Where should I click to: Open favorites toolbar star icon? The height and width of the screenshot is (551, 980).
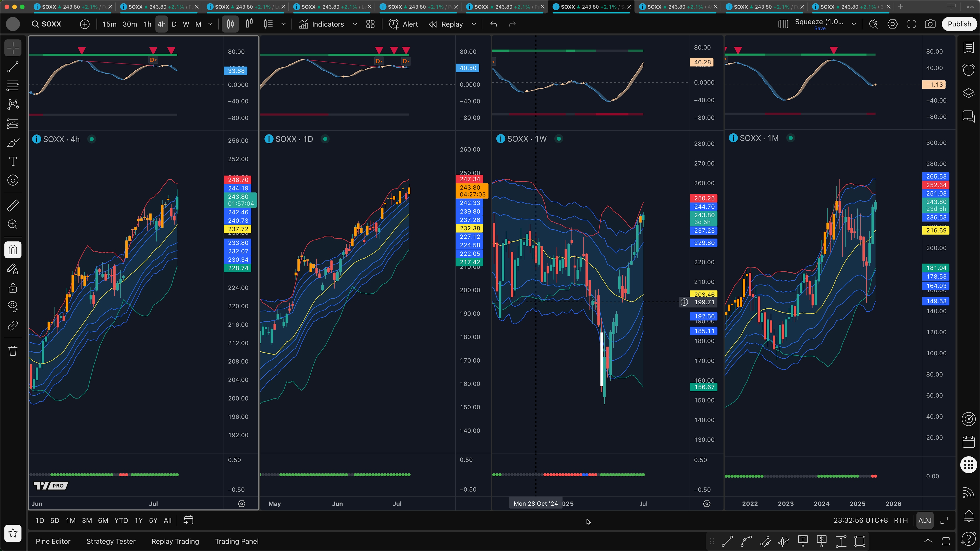pyautogui.click(x=13, y=533)
